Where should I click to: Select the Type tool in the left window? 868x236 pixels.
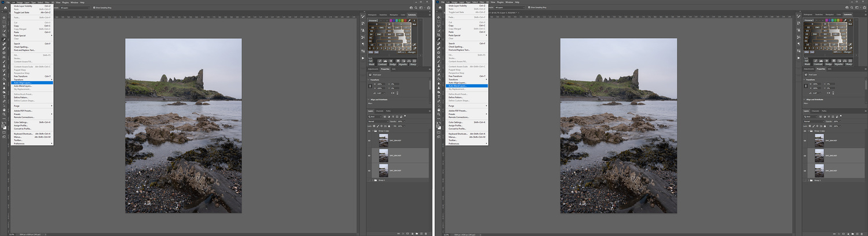(x=3, y=97)
